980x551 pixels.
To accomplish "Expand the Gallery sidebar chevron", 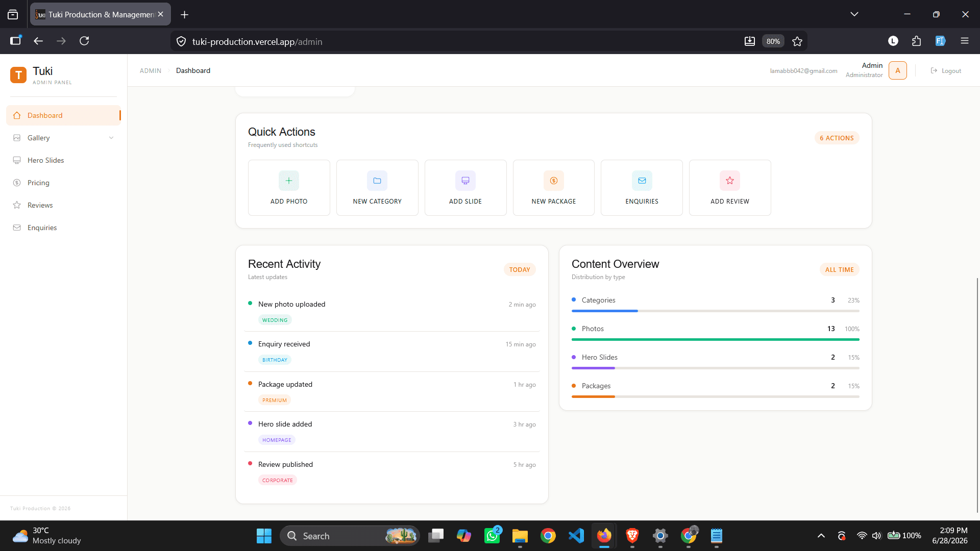I will point(111,138).
